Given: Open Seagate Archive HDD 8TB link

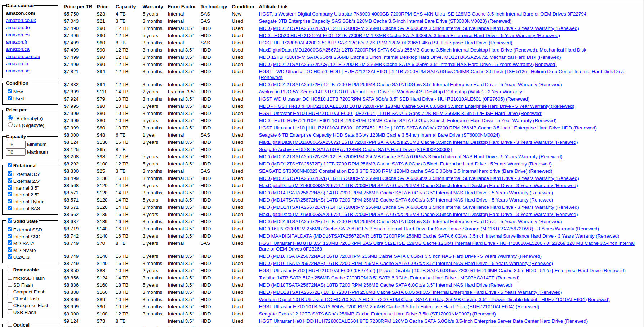Looking at the screenshot, I should tap(355, 150).
